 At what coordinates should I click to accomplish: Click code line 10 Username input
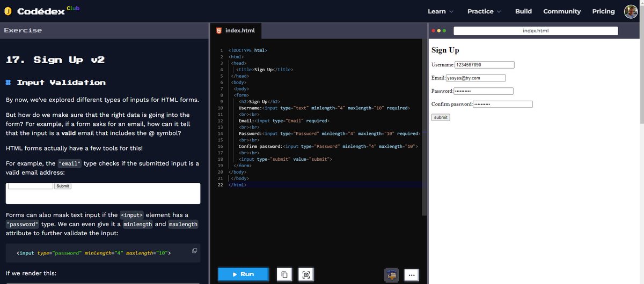(x=324, y=108)
